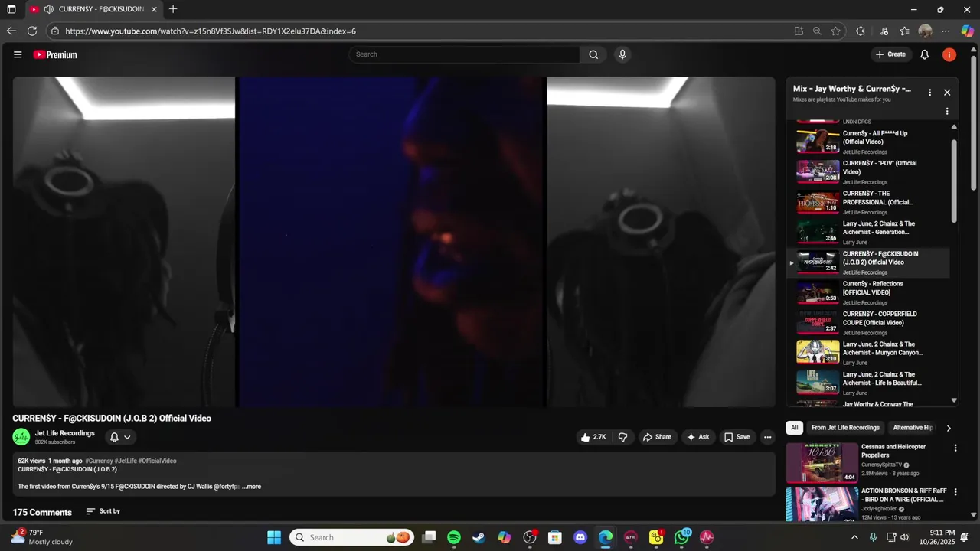
Task: Open Mix playlist header three-dot menu
Action: click(930, 92)
